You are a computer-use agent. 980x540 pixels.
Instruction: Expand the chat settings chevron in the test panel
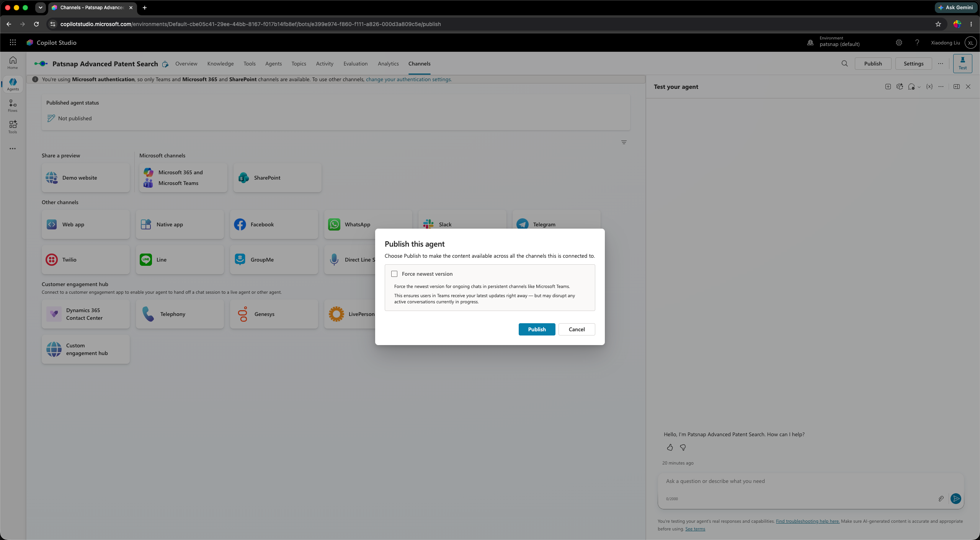[919, 87]
